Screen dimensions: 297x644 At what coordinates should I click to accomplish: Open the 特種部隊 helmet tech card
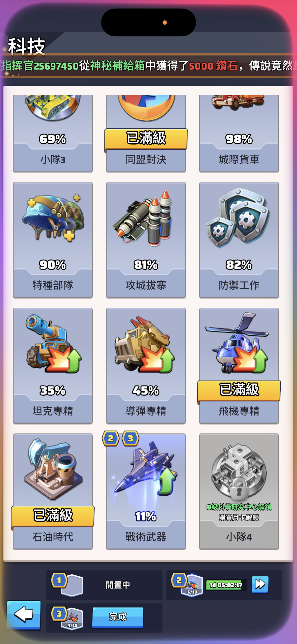(x=53, y=240)
